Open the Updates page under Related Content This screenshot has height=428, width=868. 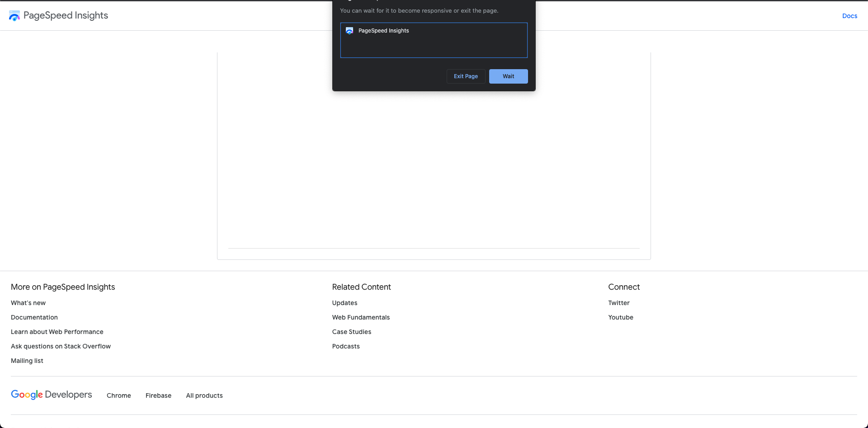pos(344,303)
